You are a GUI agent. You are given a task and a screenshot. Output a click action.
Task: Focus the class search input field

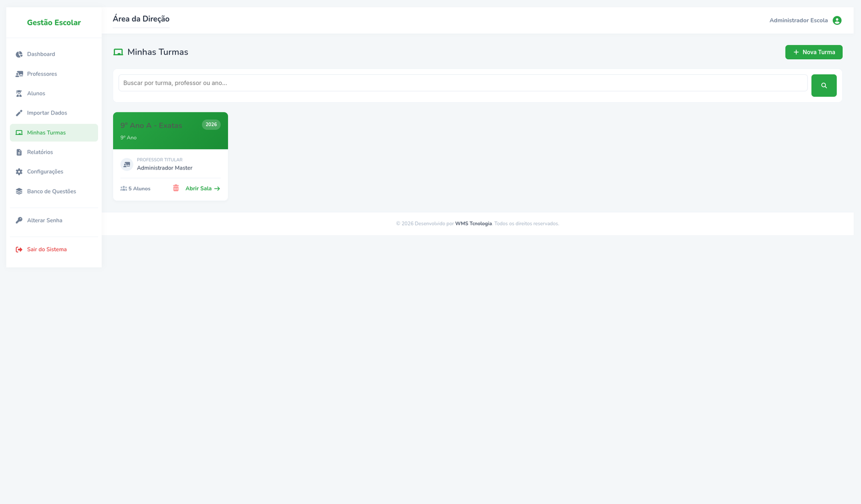(x=462, y=83)
